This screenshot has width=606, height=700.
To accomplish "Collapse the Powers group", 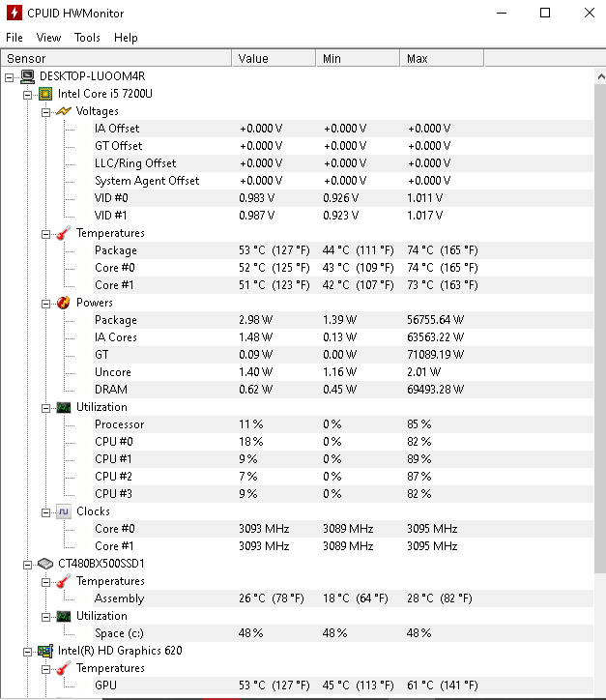I will click(46, 304).
